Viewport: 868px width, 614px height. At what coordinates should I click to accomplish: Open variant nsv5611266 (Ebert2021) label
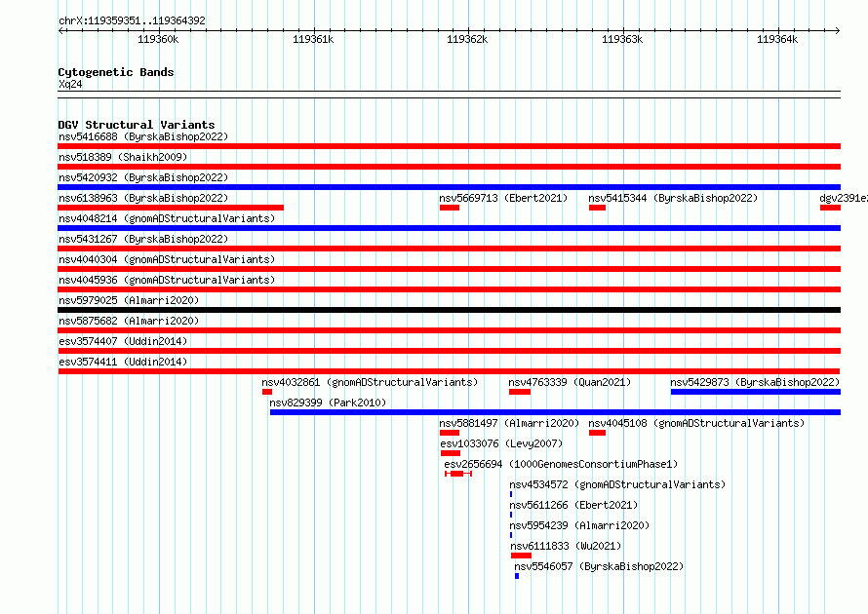tap(573, 505)
